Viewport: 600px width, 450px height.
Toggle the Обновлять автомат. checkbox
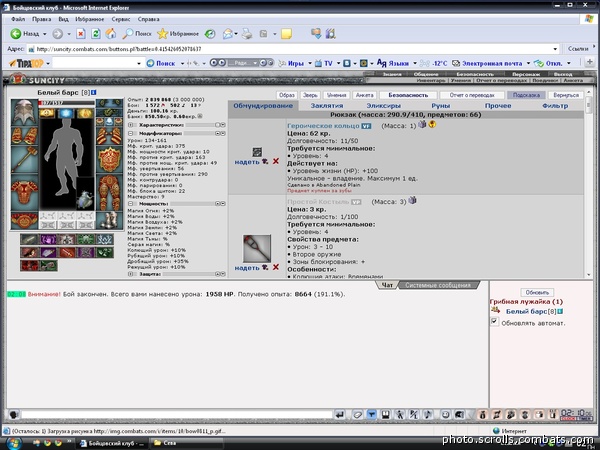point(494,322)
